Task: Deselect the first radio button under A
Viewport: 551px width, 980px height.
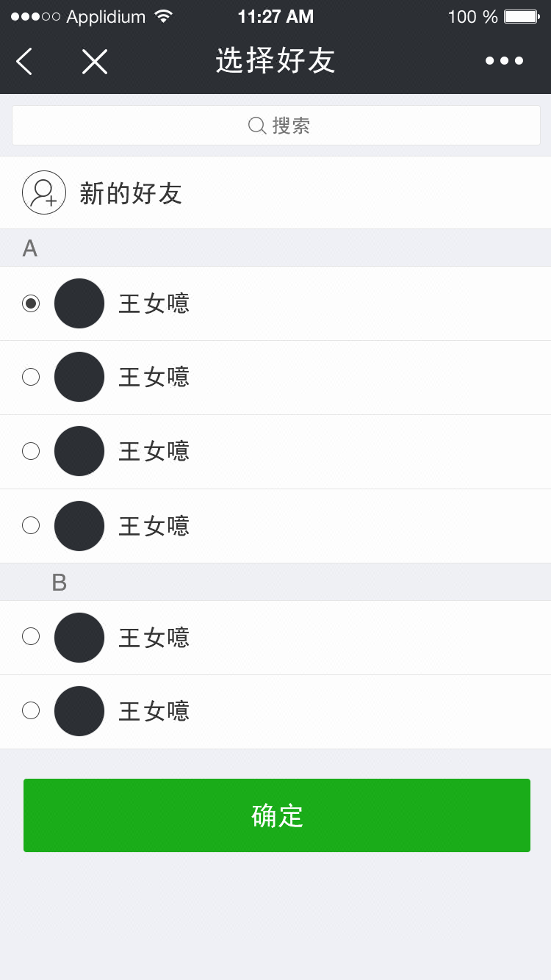Action: [31, 303]
